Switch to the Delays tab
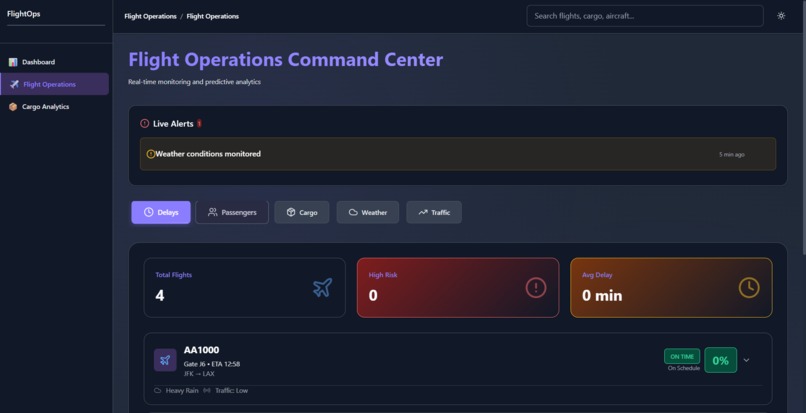This screenshot has width=806, height=413. click(161, 212)
